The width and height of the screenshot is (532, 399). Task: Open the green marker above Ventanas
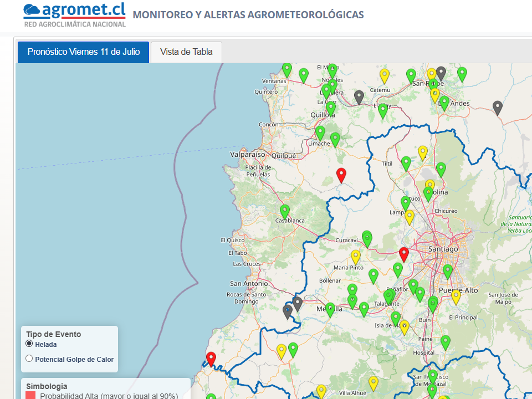(x=287, y=69)
